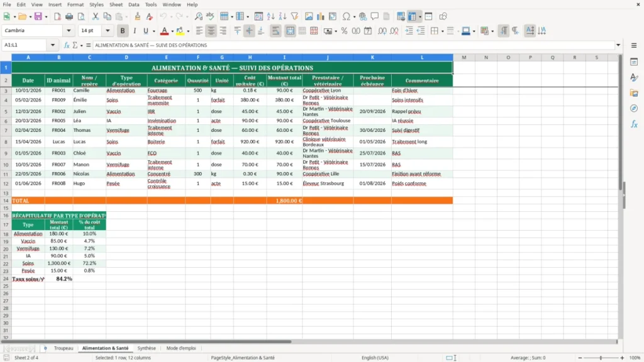The image size is (644, 362).
Task: Click the zoom out minus button
Action: click(580, 358)
